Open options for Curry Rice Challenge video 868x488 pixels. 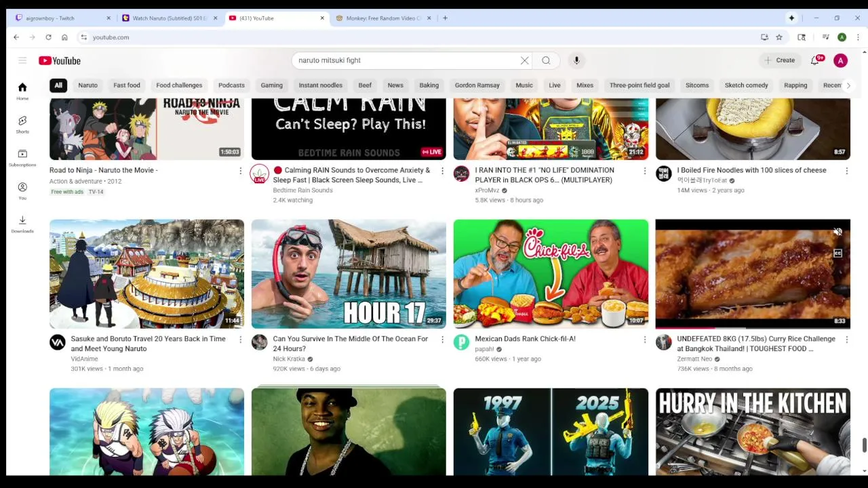846,340
